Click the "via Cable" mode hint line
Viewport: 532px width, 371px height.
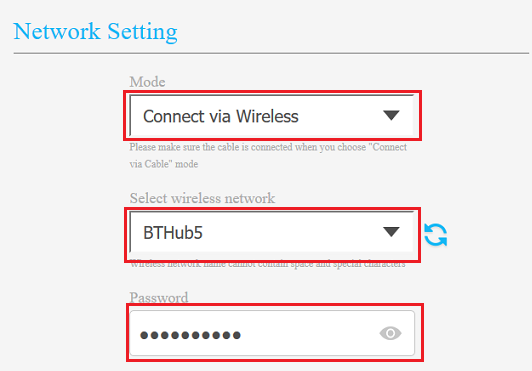(164, 164)
